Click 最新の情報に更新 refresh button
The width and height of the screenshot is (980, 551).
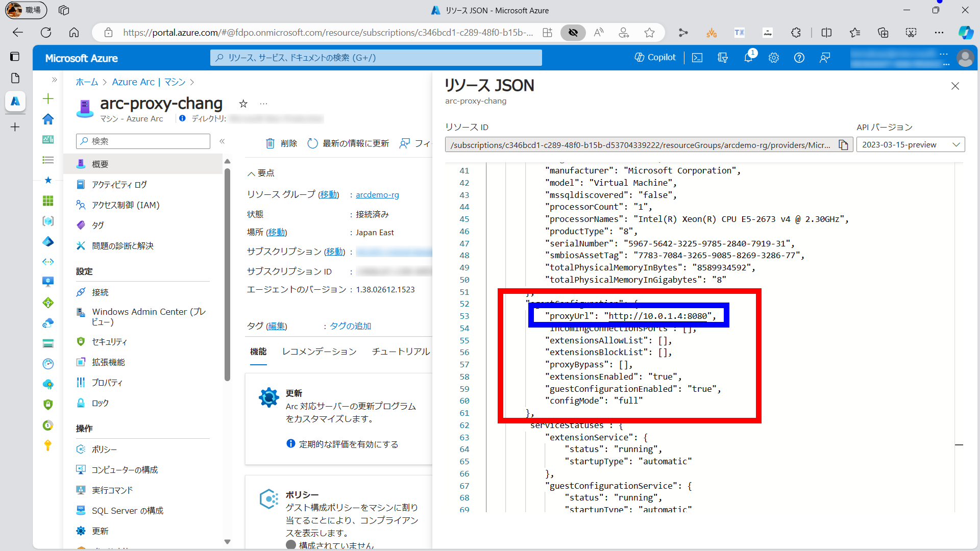coord(348,144)
